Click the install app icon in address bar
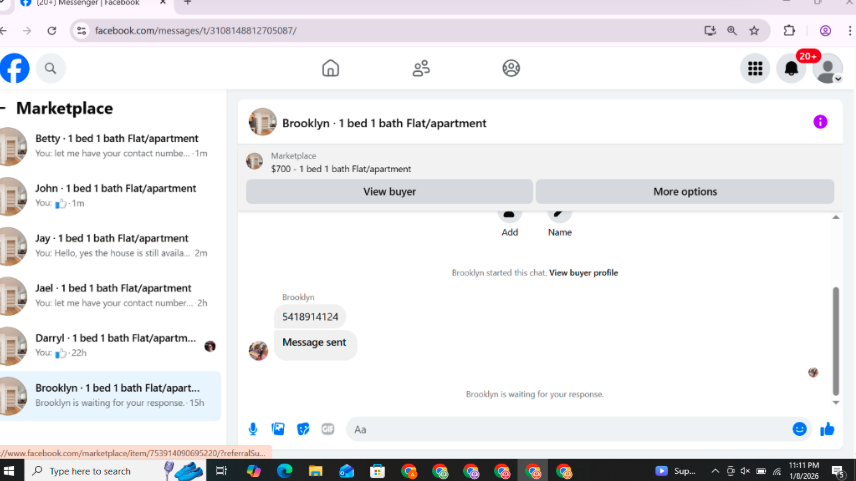 pos(709,31)
